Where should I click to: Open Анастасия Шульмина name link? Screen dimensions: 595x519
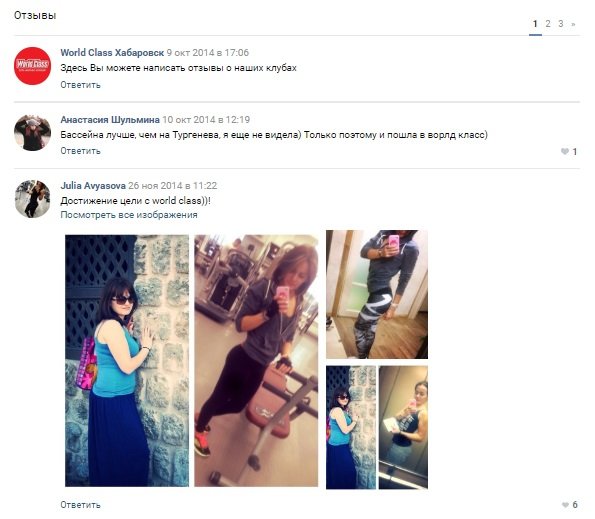click(x=110, y=120)
